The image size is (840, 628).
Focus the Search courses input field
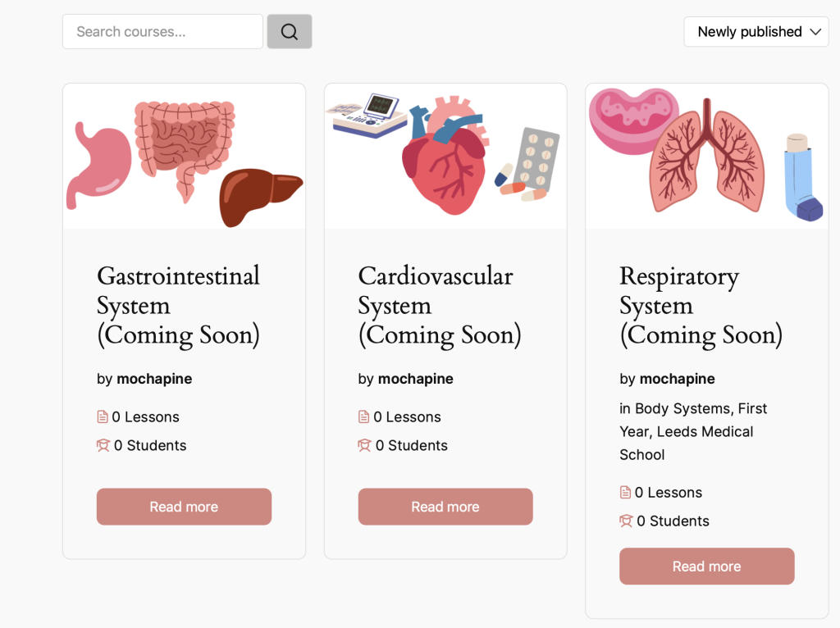tap(163, 32)
